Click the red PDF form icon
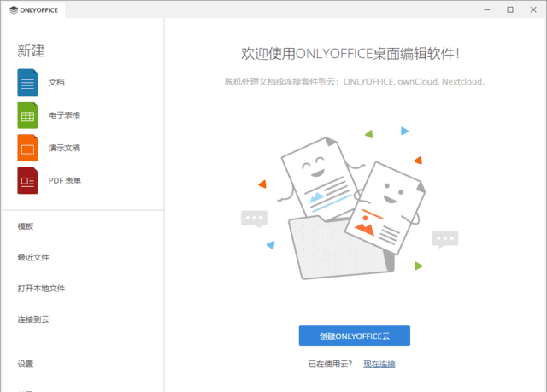Viewport: 547px width, 392px height. (x=27, y=181)
